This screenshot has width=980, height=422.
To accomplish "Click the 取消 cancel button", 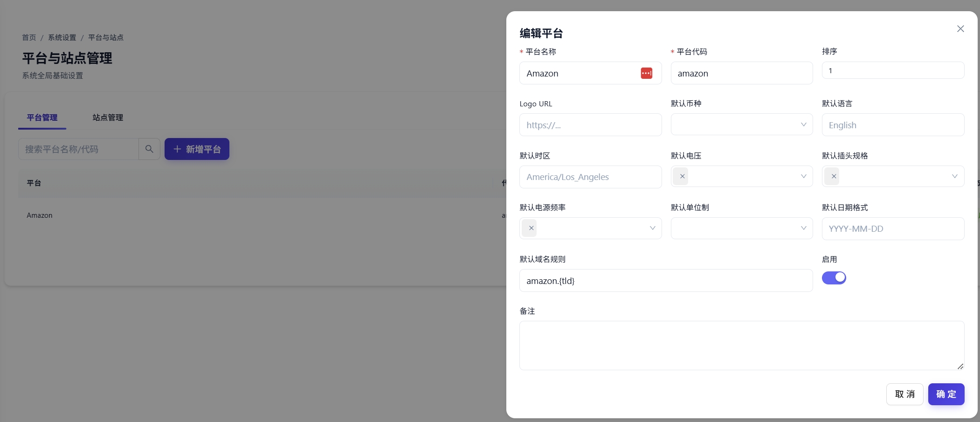I will [x=904, y=394].
